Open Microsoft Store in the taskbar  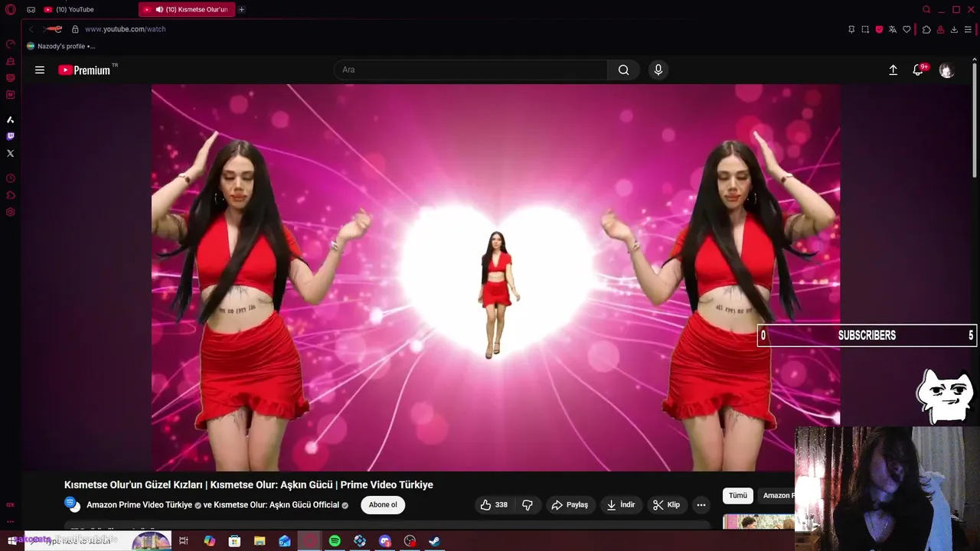tap(234, 541)
